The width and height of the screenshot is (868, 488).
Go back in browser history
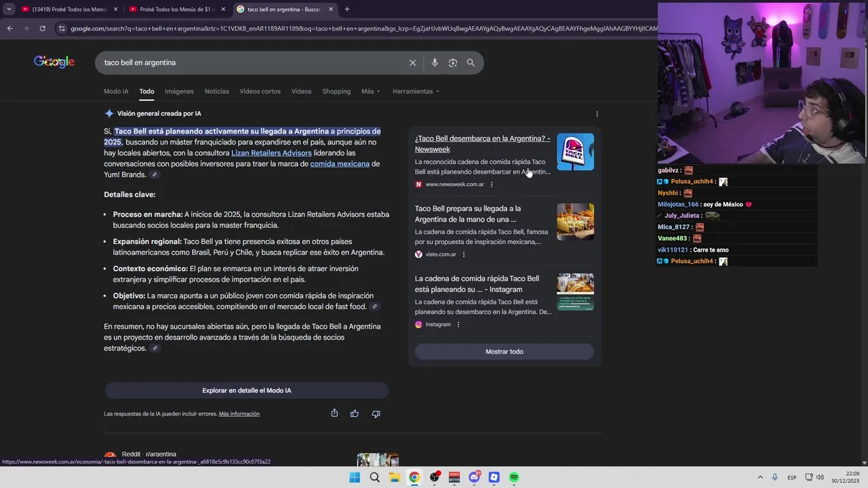[x=9, y=28]
